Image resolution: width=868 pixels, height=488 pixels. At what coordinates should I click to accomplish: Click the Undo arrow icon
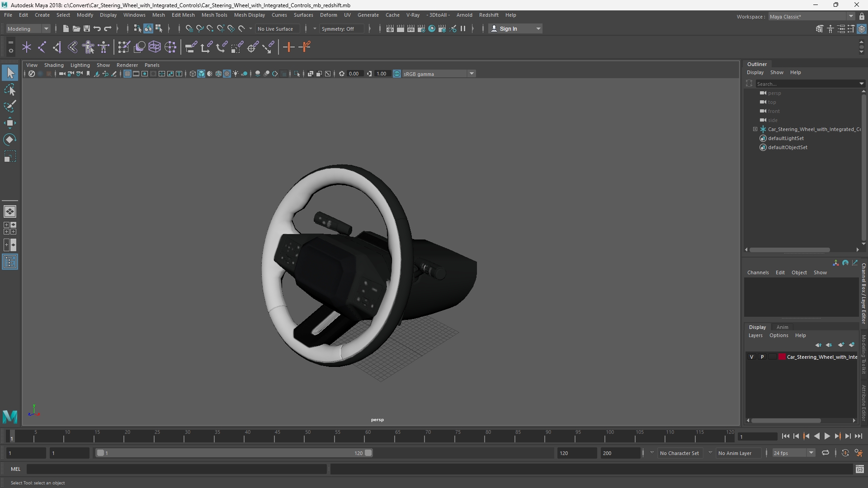coord(97,28)
